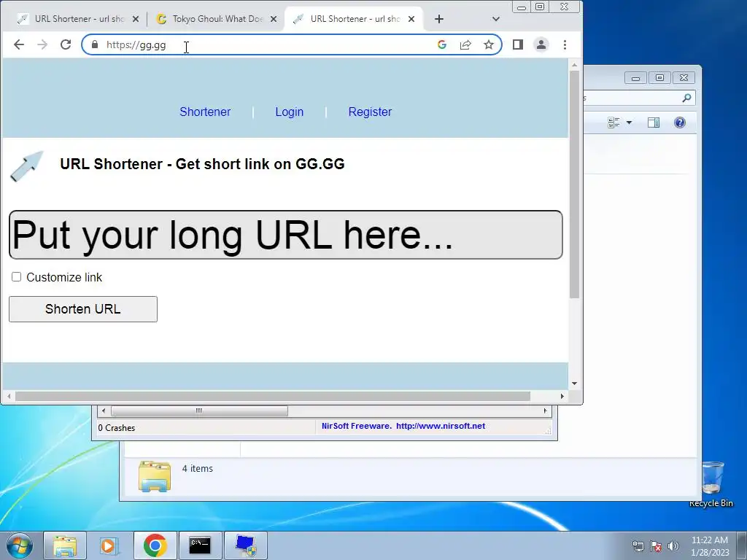This screenshot has width=747, height=560.
Task: Click the Explorer window search magnifier
Action: click(686, 98)
